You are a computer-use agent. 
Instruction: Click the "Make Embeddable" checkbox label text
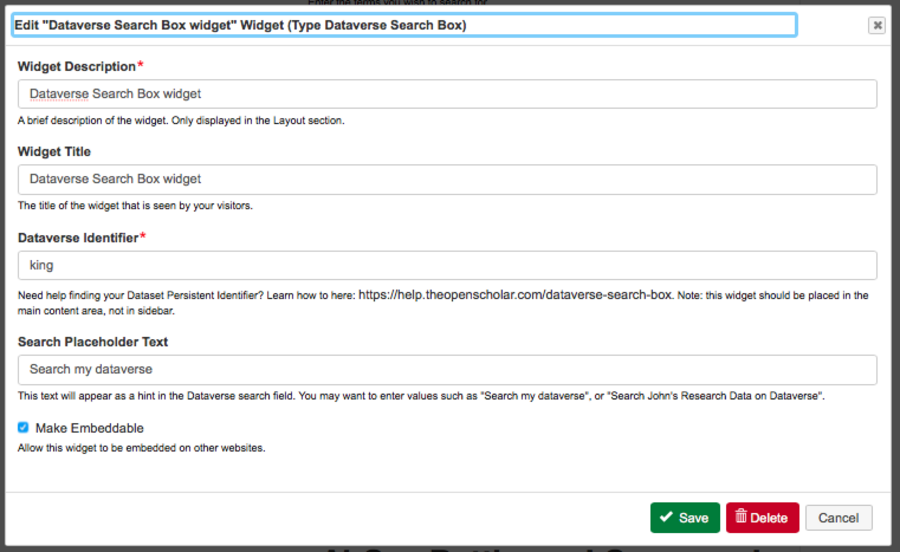click(89, 428)
